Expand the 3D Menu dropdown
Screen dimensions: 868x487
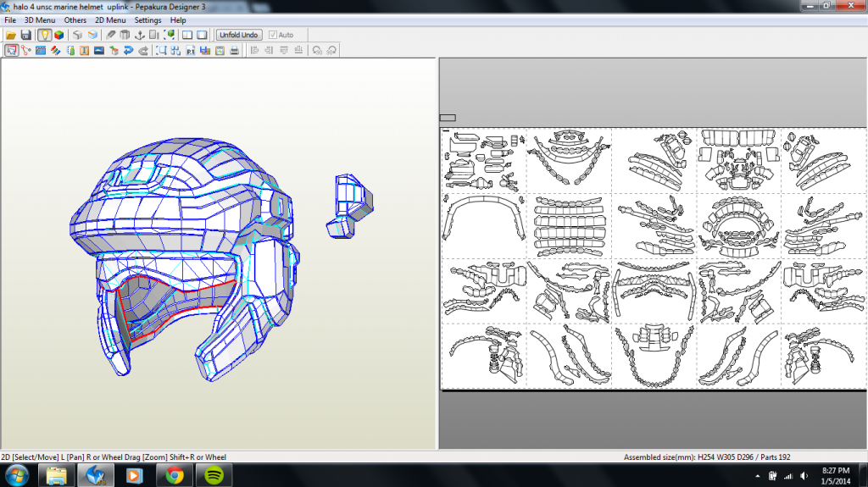pos(39,19)
